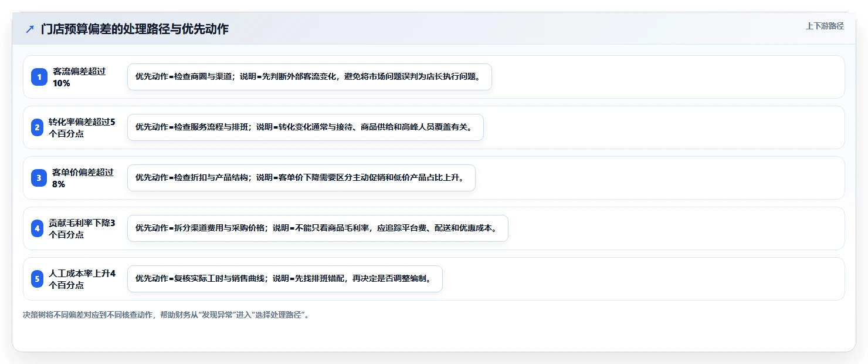Click the title 门店预算偏差的处理路径与优先动作
Screen dimensions: 868x364
(135, 29)
